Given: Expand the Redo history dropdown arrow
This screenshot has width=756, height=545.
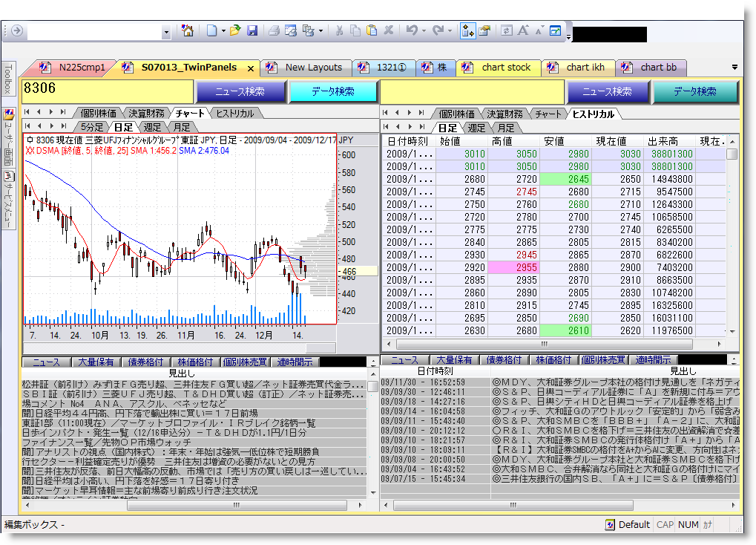Looking at the screenshot, I should [x=450, y=31].
